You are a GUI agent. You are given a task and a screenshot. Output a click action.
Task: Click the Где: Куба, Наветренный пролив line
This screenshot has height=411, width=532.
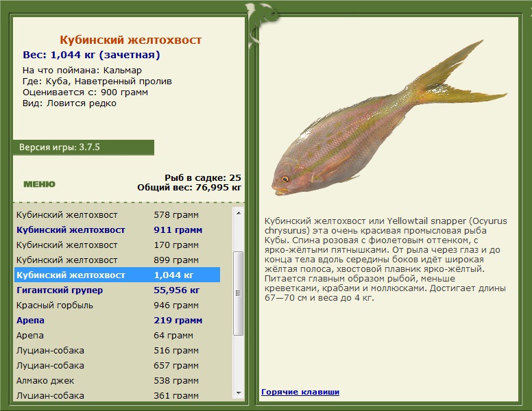[97, 82]
